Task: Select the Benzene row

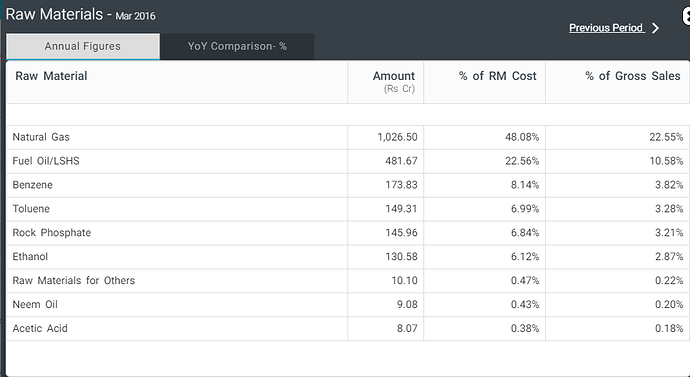Action: pyautogui.click(x=348, y=185)
